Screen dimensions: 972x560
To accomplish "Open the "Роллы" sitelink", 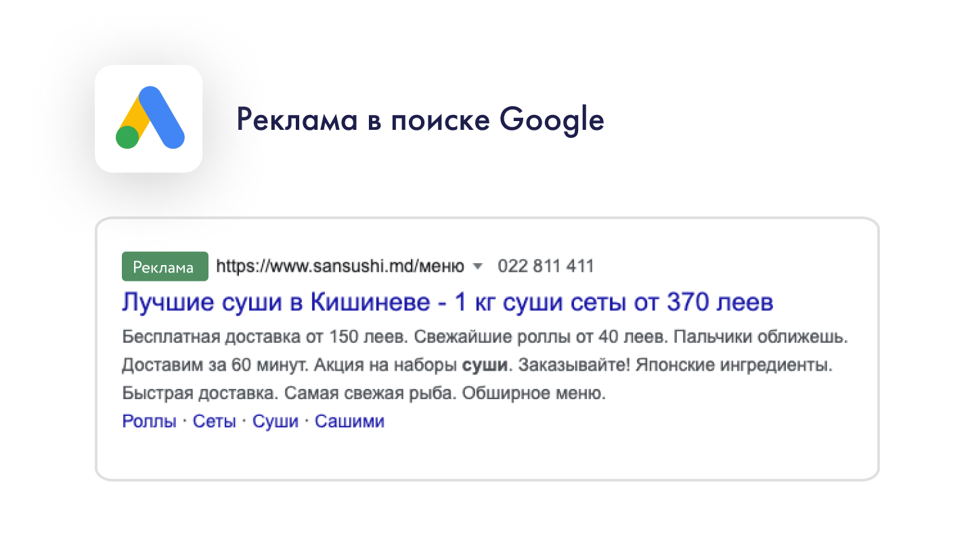I will coord(149,421).
